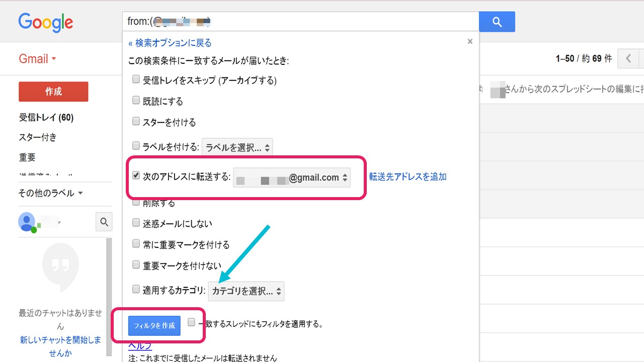Click the blue magnifier search button
Viewport: 644px width, 362px height.
(497, 22)
